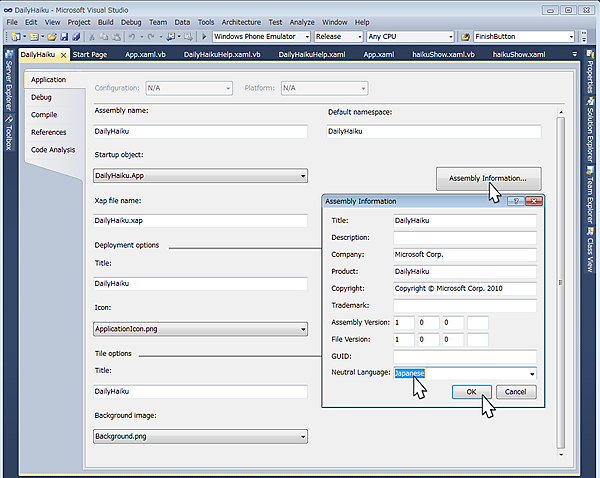Click the New Project toolbar icon
Image resolution: width=600 pixels, height=478 pixels.
[16, 36]
